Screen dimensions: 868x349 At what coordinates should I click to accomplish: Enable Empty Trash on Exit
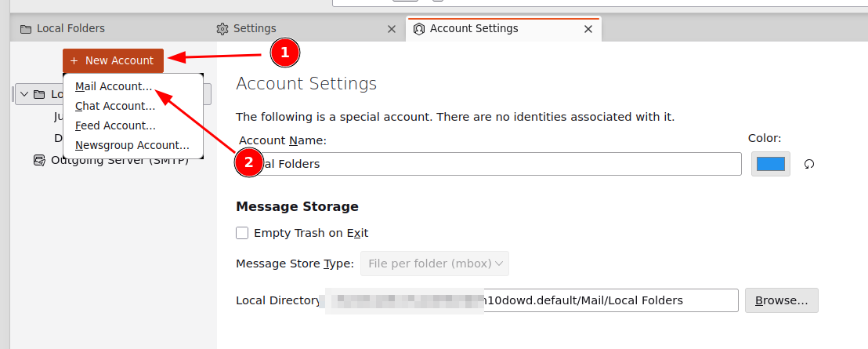click(242, 233)
